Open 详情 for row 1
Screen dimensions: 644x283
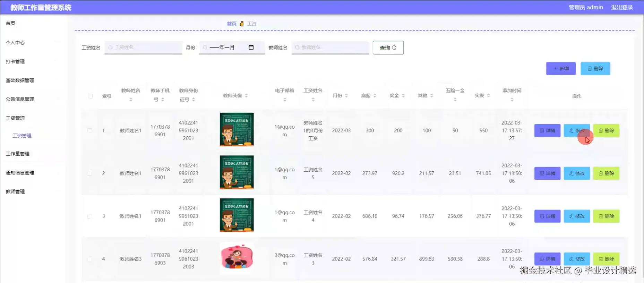click(x=547, y=130)
